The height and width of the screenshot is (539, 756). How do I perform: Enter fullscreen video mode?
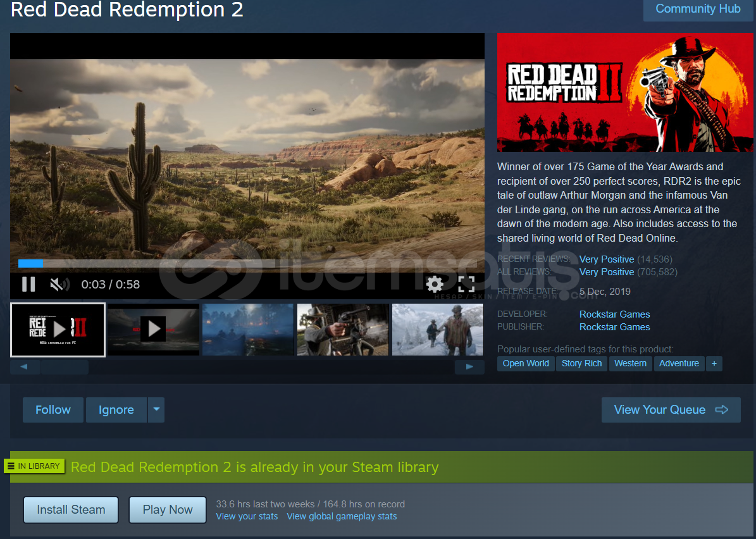coord(466,284)
